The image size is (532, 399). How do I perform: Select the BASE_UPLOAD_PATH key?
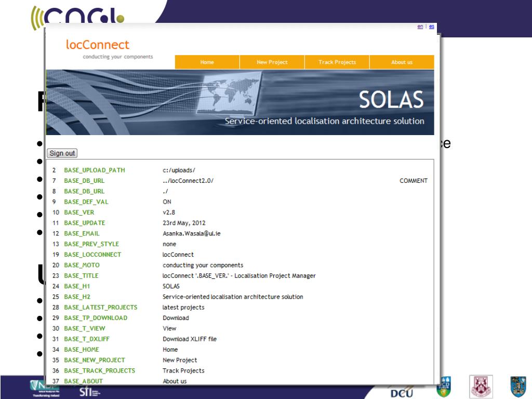point(95,170)
